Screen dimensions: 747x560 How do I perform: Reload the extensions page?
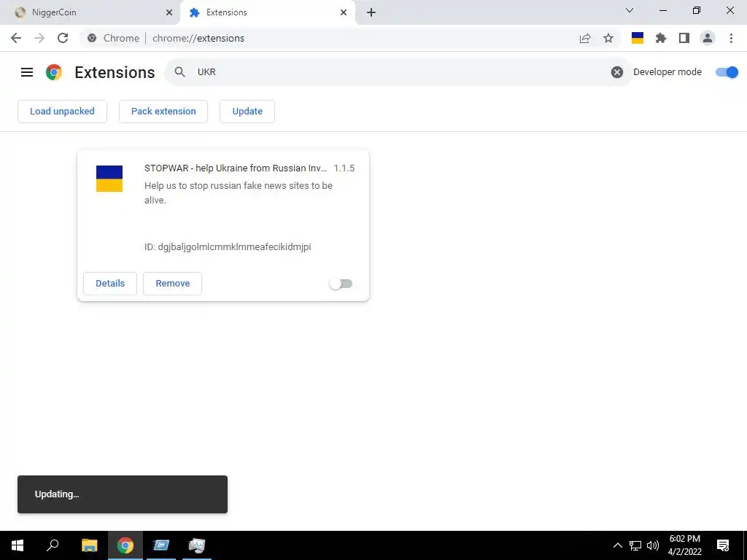(x=63, y=38)
